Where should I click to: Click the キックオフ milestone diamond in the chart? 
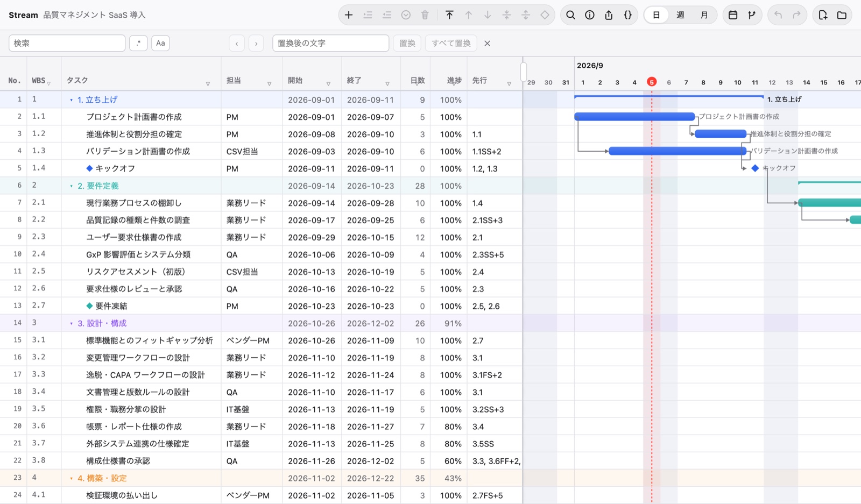(755, 168)
